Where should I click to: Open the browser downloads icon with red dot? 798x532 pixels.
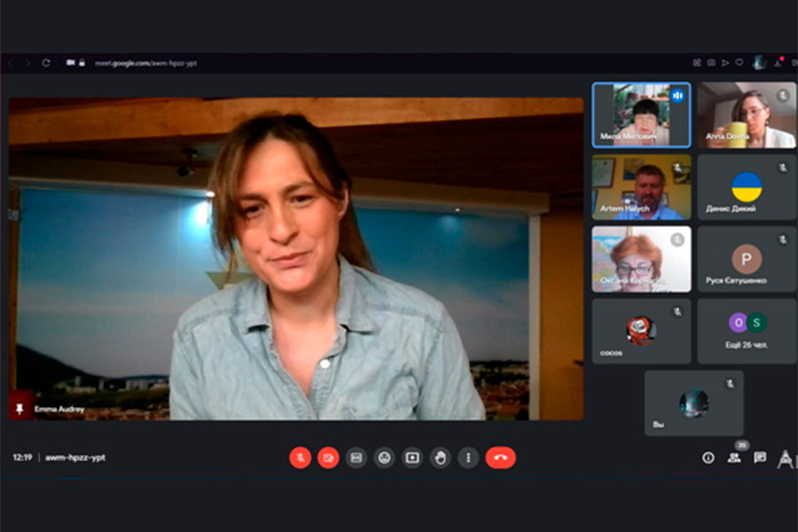778,62
